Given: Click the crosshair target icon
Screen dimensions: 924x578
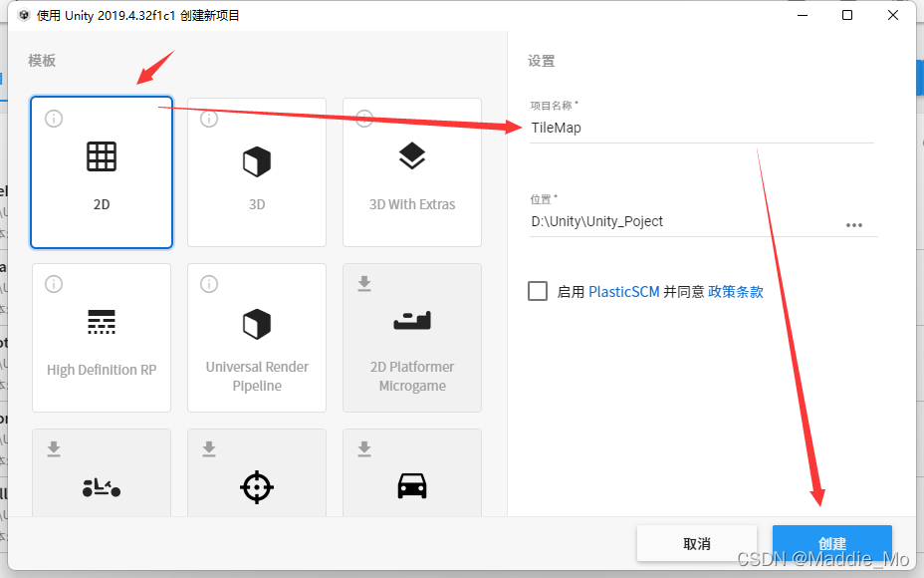Looking at the screenshot, I should click(257, 487).
